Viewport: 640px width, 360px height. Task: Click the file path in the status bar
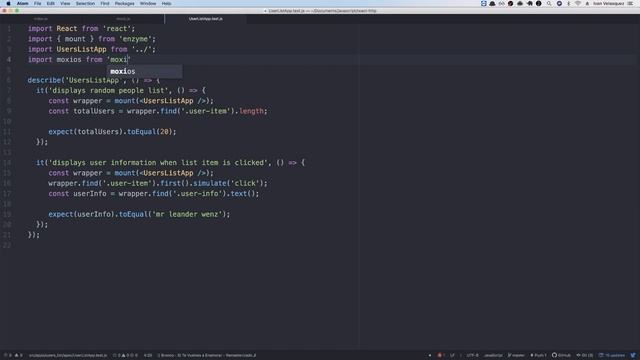click(x=68, y=356)
